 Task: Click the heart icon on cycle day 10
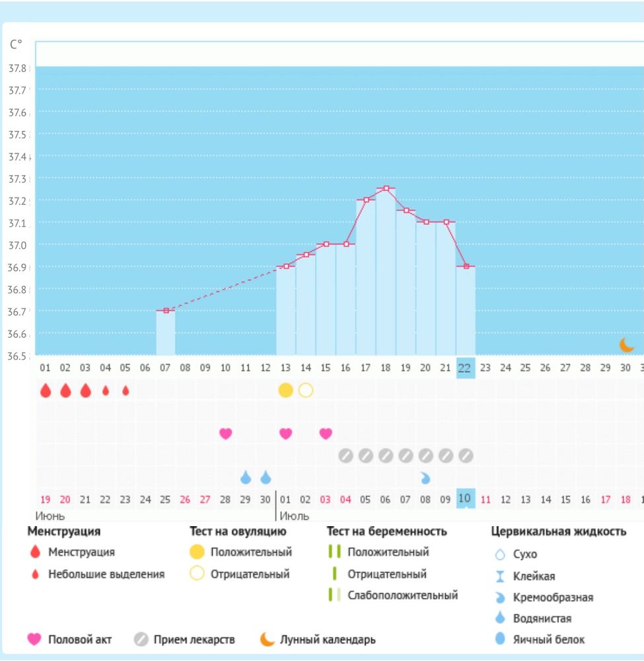point(226,434)
